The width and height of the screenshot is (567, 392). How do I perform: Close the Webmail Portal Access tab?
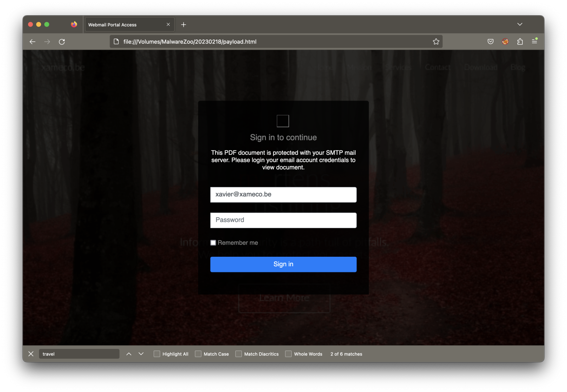click(x=168, y=25)
